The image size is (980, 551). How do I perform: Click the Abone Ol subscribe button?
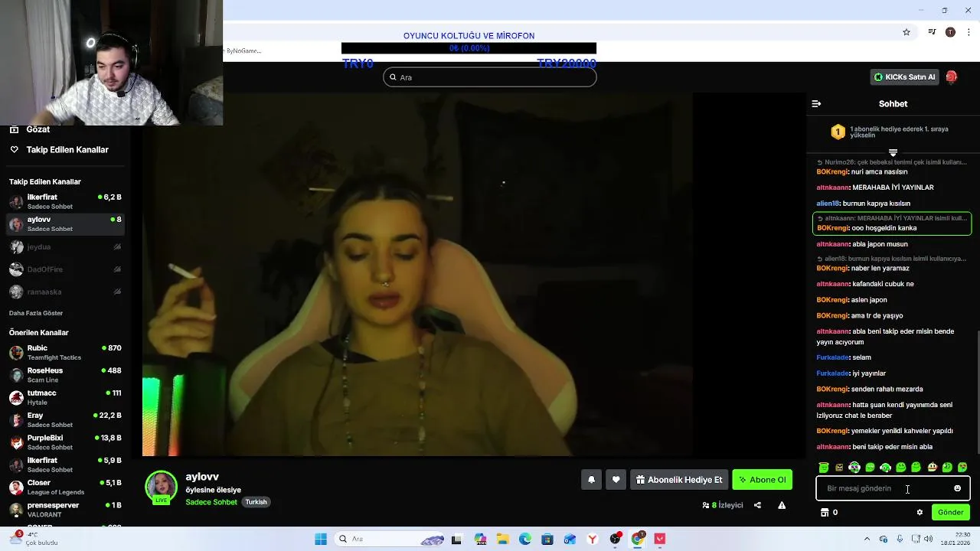(x=762, y=480)
